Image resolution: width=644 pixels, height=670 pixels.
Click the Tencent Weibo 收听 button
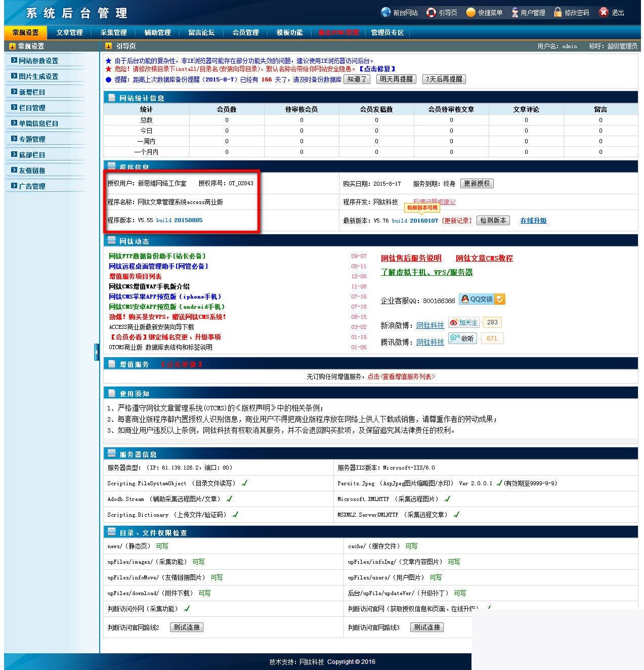coord(462,339)
